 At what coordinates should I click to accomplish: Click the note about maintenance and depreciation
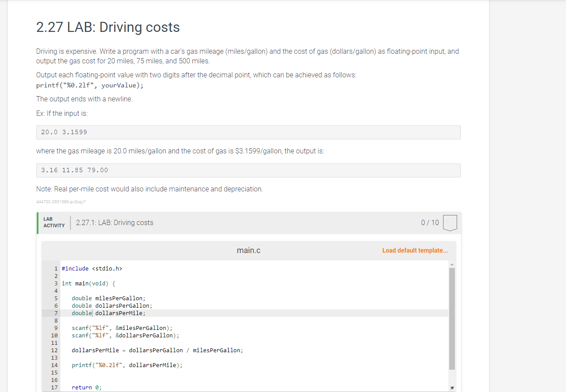click(150, 189)
